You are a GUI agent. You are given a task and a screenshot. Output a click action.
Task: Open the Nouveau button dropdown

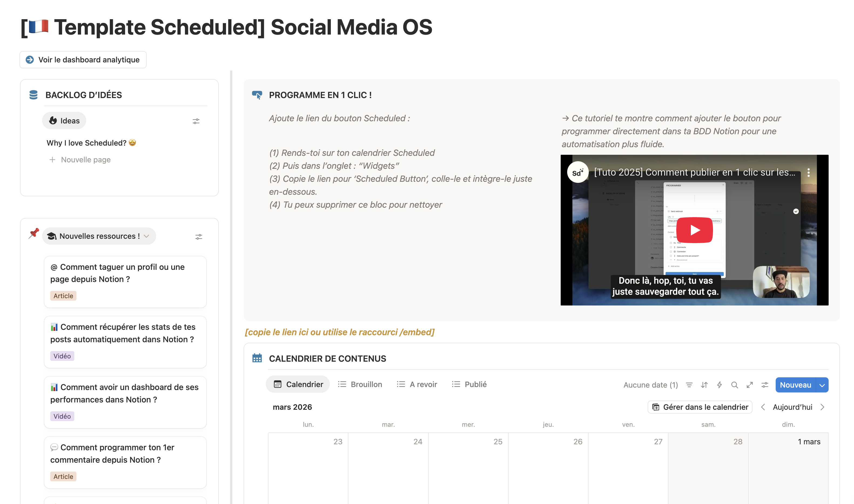[822, 385]
